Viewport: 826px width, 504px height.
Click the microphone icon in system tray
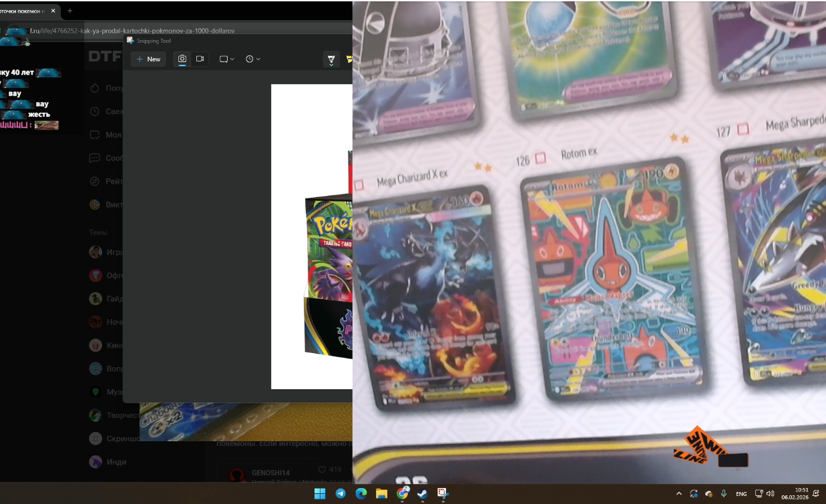click(x=724, y=494)
